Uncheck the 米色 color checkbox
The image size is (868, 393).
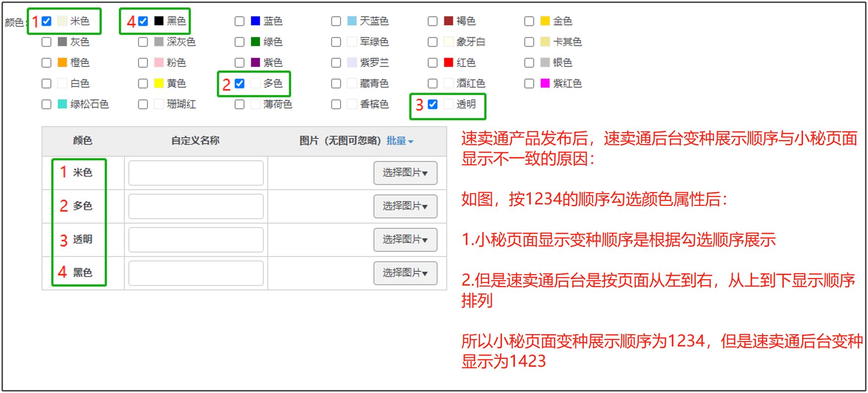[47, 21]
